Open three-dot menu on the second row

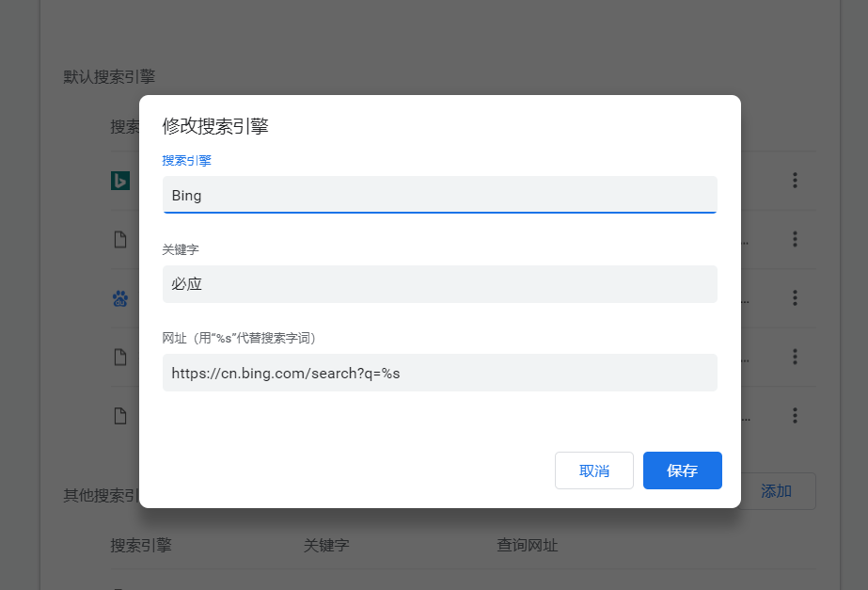pos(795,239)
